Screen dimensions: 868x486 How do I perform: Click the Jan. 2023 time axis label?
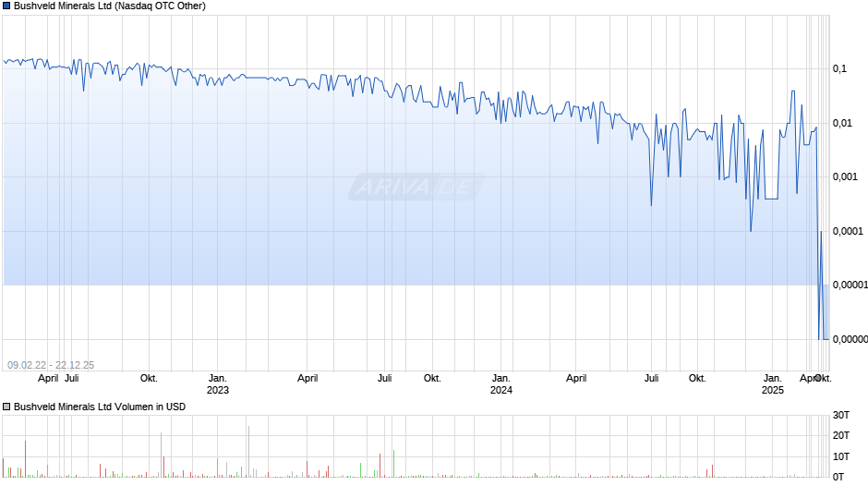[x=218, y=384]
